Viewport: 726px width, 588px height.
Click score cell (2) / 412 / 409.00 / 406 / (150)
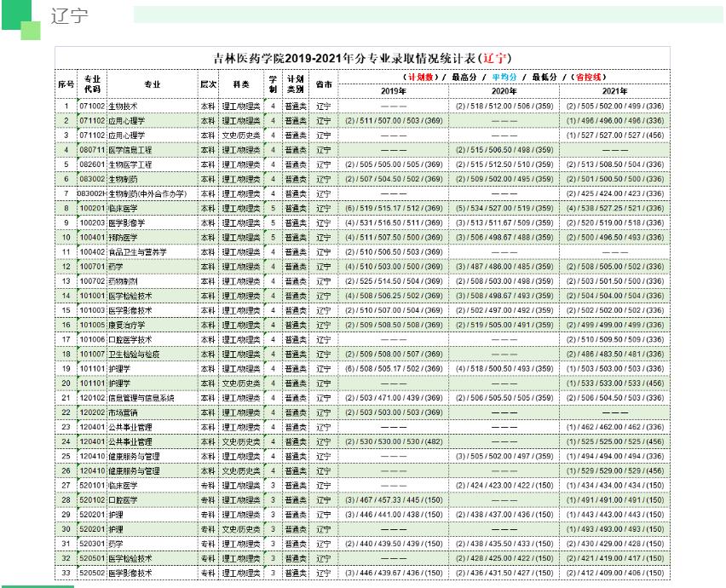coord(614,573)
